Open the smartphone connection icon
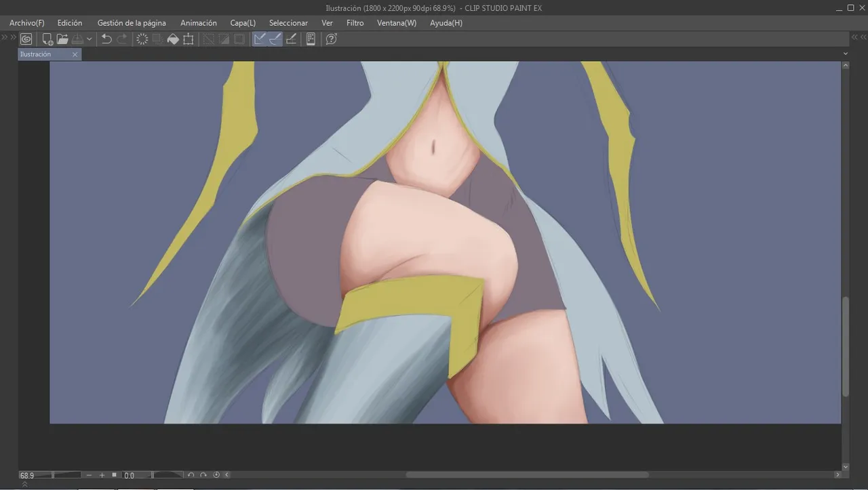This screenshot has width=868, height=490. coord(311,39)
